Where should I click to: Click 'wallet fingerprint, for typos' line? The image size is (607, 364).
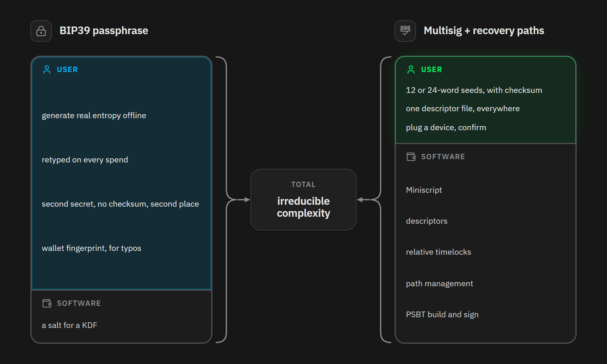[91, 248]
